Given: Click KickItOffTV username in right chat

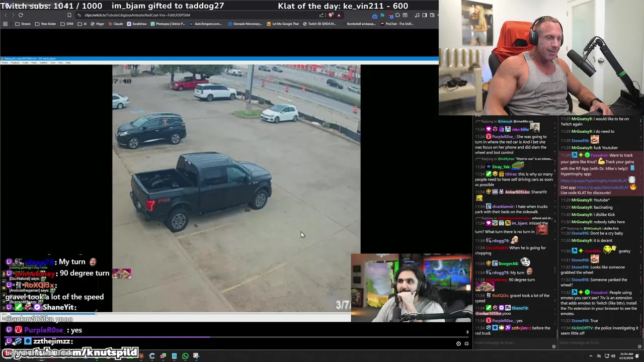Looking at the screenshot, I should coord(583,328).
